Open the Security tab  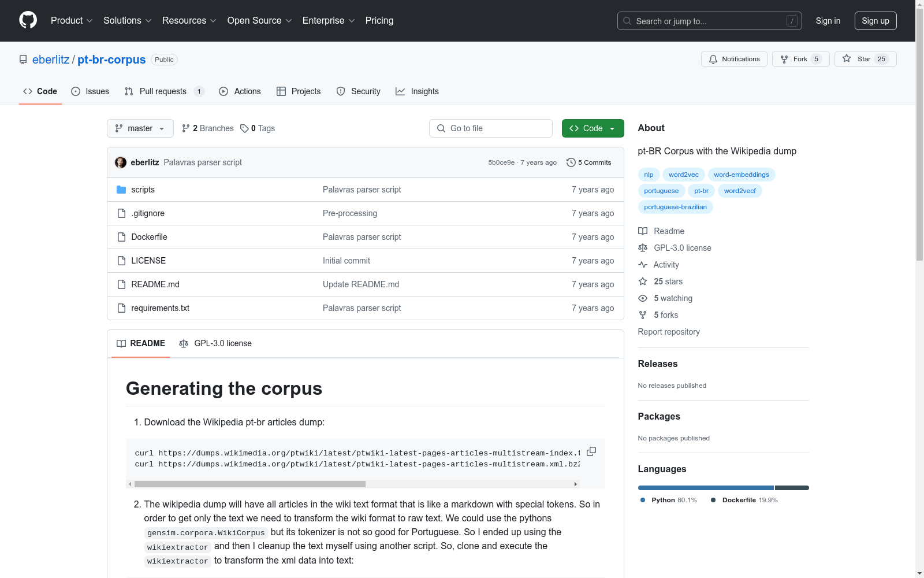[359, 91]
